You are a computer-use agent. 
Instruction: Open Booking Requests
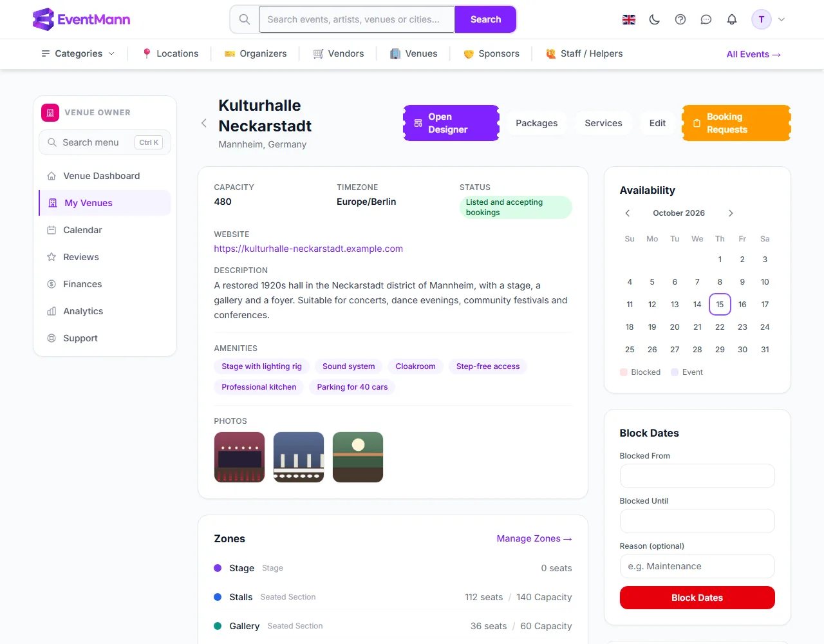[x=736, y=123]
